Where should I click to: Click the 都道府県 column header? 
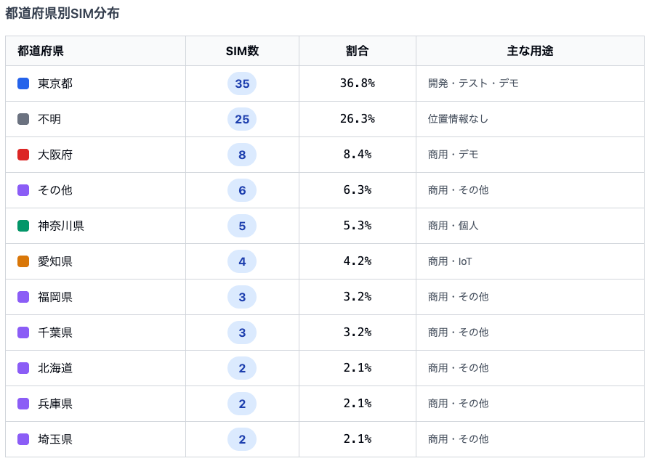[40, 51]
